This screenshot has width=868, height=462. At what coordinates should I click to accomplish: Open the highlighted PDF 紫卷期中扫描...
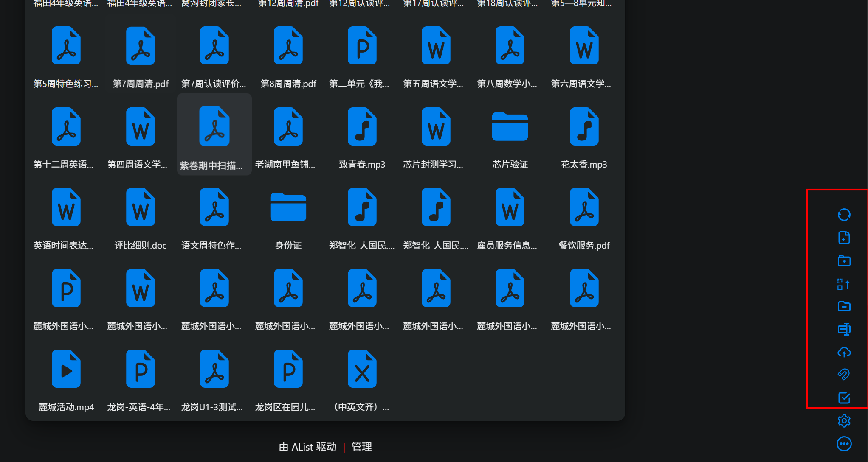(x=214, y=134)
